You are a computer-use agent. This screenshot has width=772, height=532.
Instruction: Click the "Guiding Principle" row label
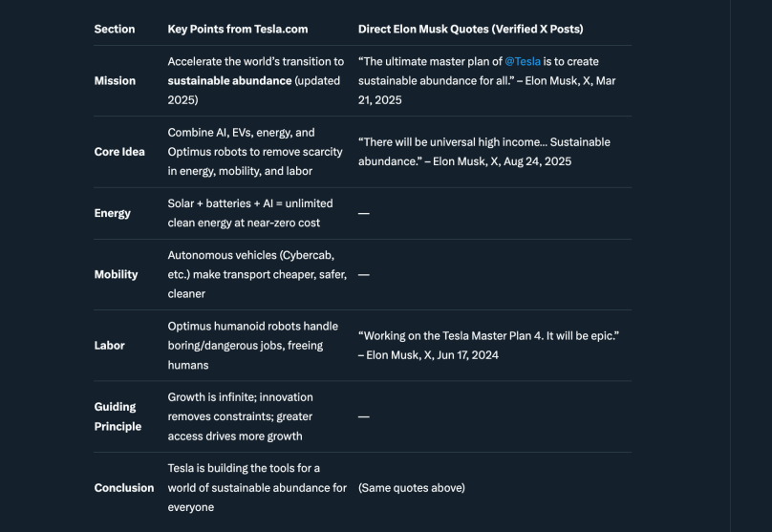pyautogui.click(x=118, y=416)
